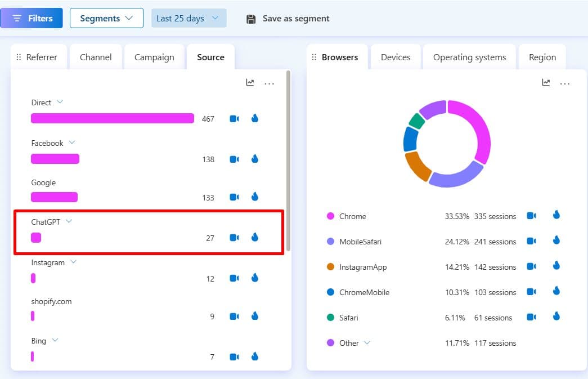This screenshot has height=379, width=588.
Task: Expand the Bing source row
Action: pos(55,340)
